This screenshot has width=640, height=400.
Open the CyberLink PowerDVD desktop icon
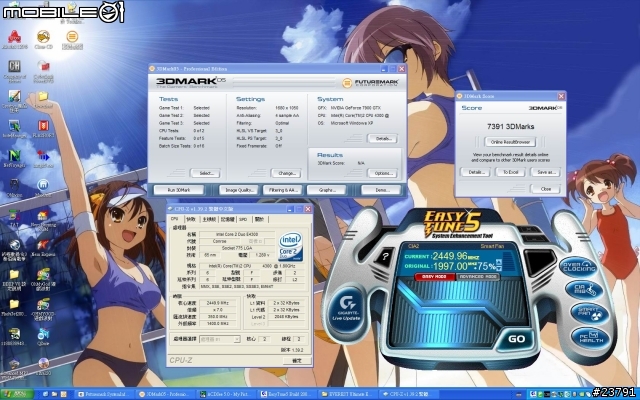[43, 71]
